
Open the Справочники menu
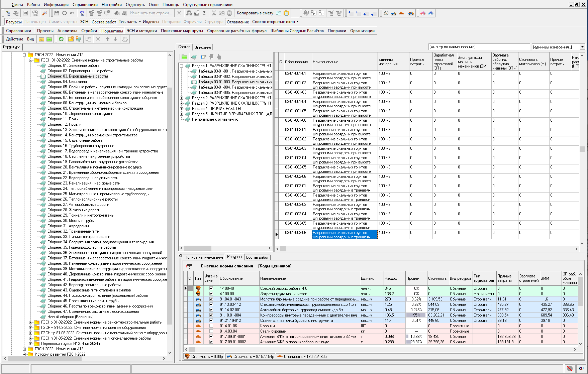(x=85, y=5)
